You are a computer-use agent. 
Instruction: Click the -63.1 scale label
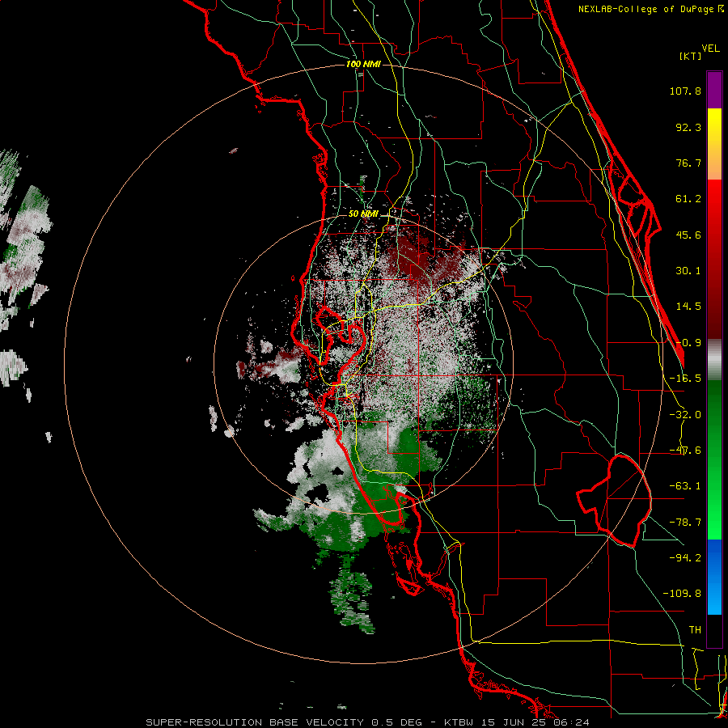pos(685,486)
